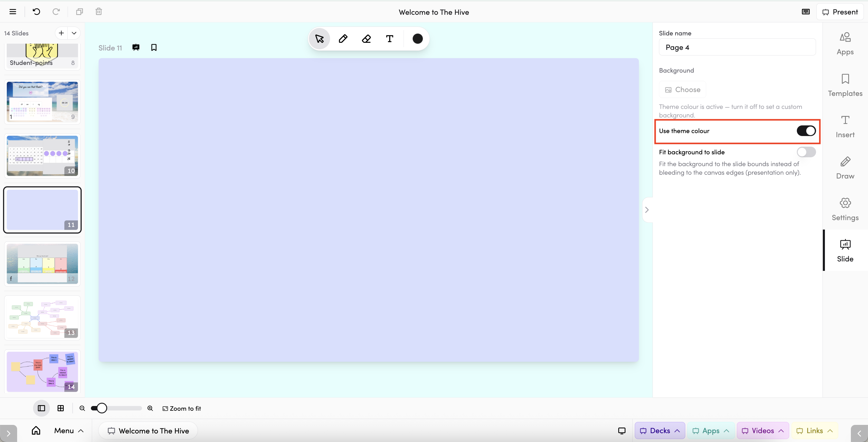The width and height of the screenshot is (868, 442).
Task: Click the Present button
Action: pos(840,12)
